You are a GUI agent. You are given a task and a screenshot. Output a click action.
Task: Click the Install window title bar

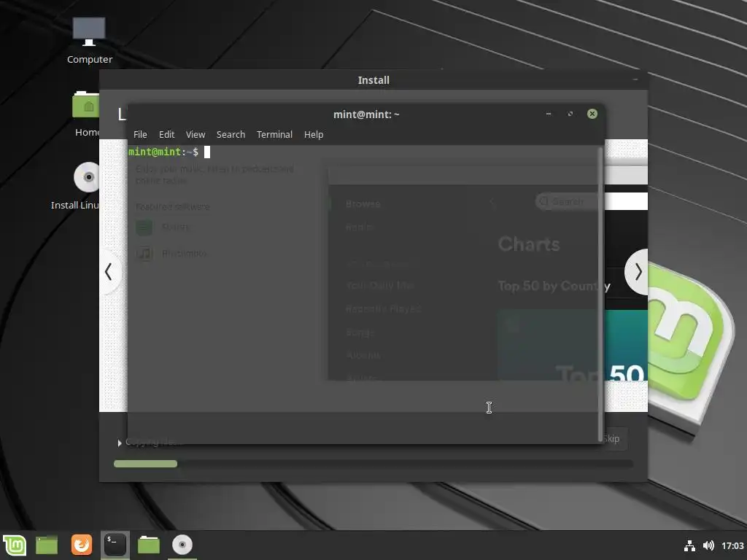(373, 80)
